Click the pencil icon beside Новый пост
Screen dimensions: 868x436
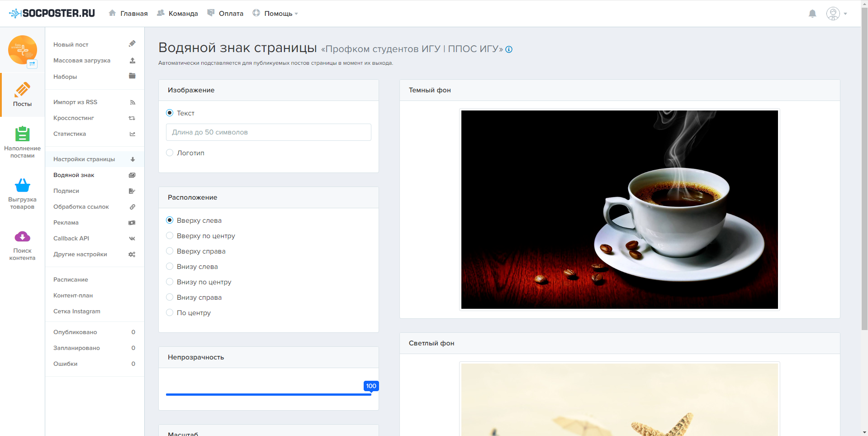tap(132, 44)
